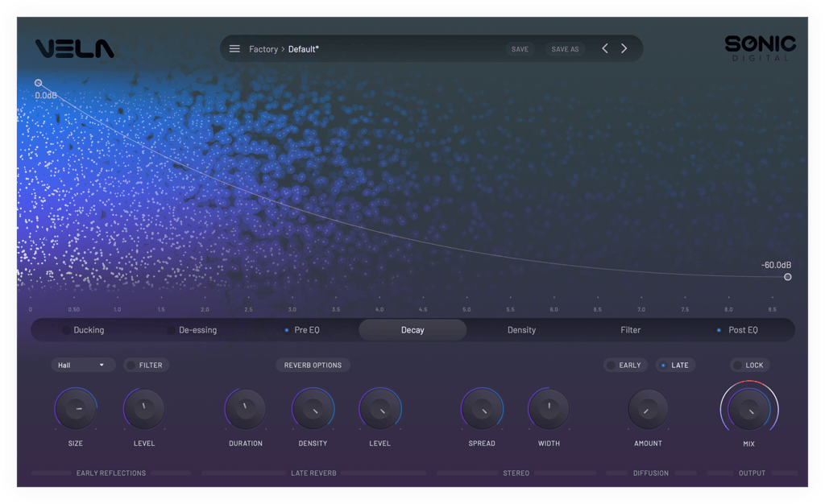Select the -60.0dB decay curve end handle
This screenshot has height=504, width=825.
tap(788, 277)
